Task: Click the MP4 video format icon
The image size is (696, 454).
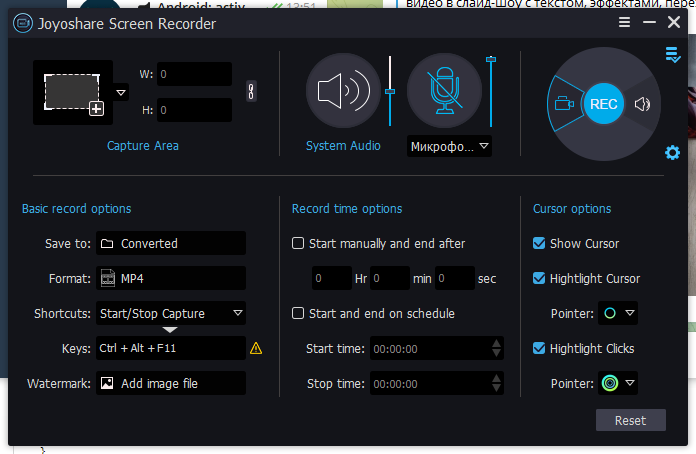Action: pyautogui.click(x=108, y=278)
